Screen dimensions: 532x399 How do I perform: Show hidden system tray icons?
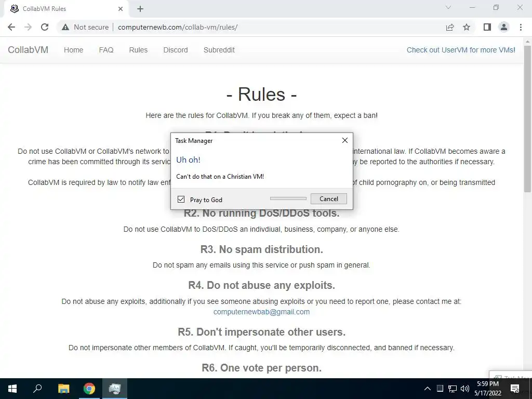click(x=428, y=389)
